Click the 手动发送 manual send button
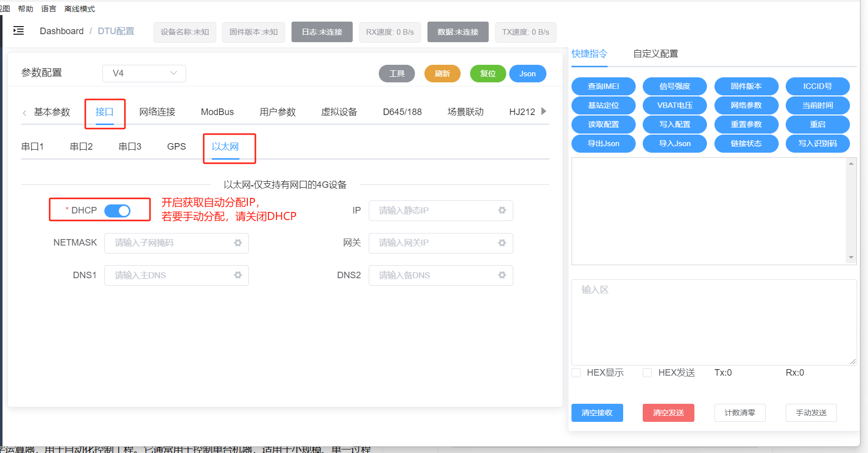868x453 pixels. tap(811, 412)
